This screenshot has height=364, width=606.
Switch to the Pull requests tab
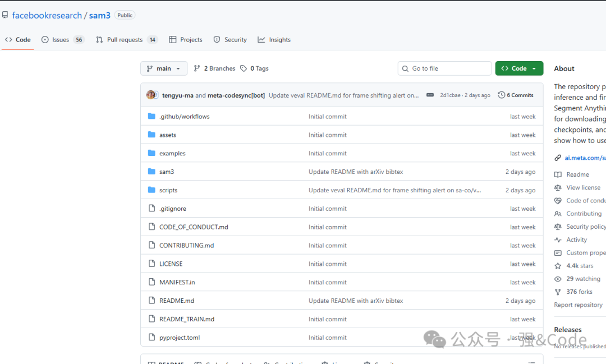point(125,40)
